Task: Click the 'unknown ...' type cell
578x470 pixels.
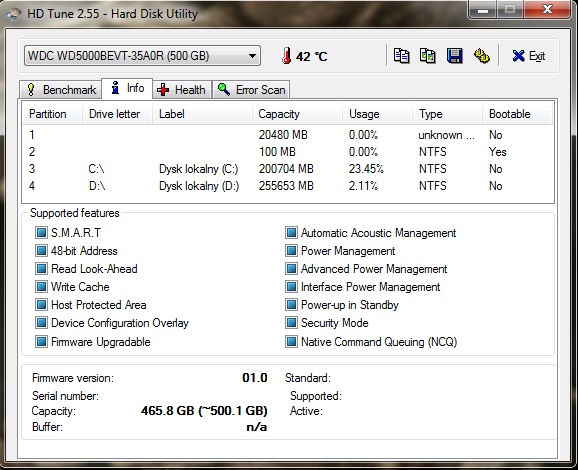Action: point(446,135)
